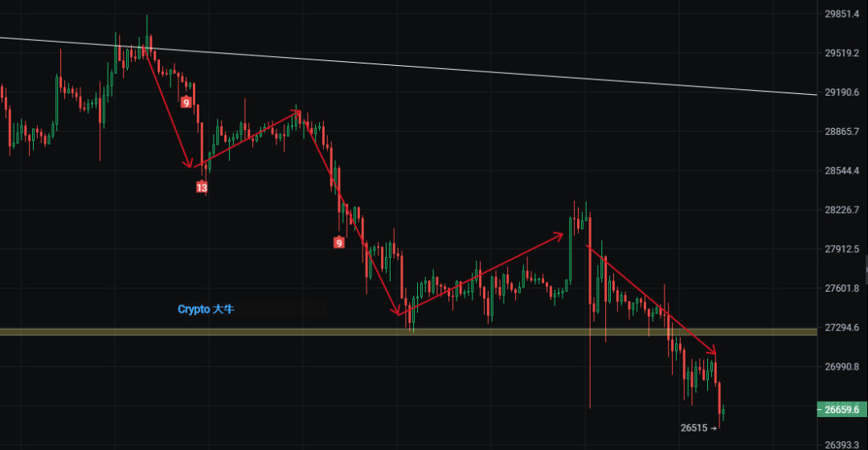This screenshot has height=450, width=868.
Task: Click the 27912.5 price axis label
Action: [842, 249]
